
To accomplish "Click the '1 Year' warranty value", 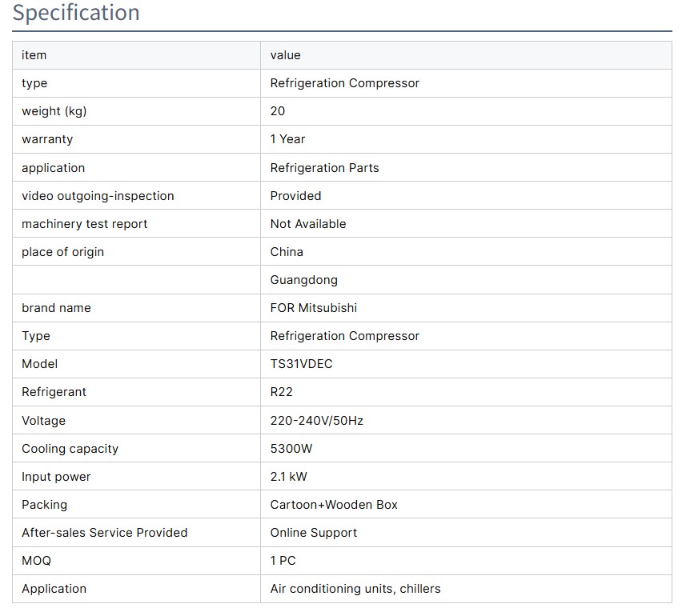I will [287, 139].
